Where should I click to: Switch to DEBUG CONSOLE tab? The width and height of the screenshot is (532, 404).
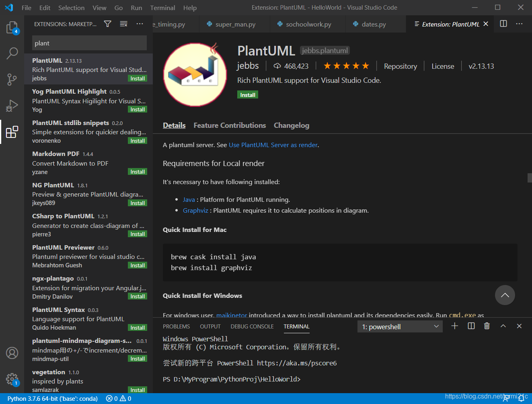252,326
